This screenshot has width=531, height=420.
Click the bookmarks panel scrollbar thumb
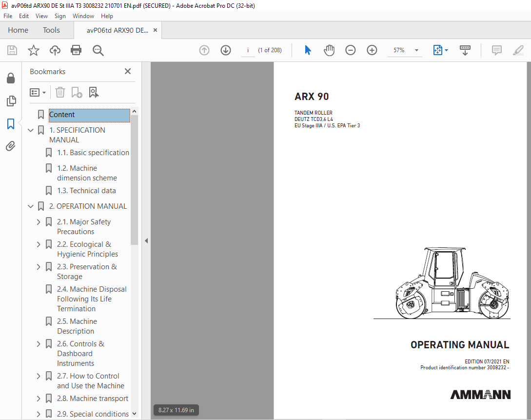pos(135,180)
